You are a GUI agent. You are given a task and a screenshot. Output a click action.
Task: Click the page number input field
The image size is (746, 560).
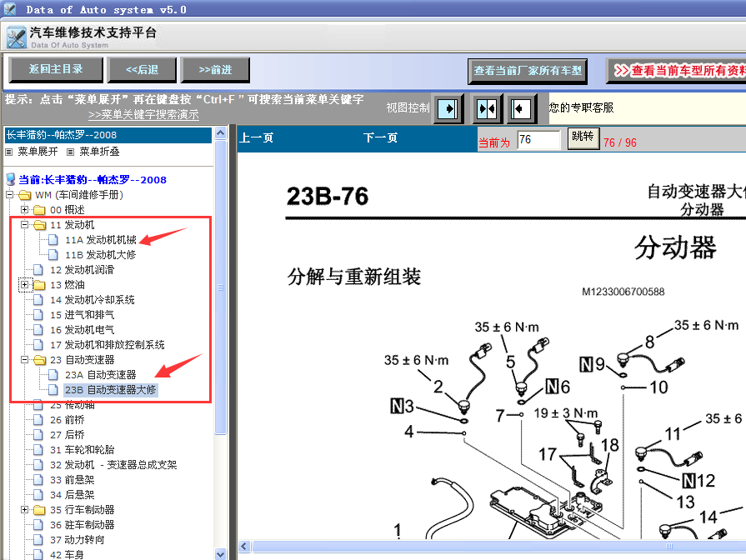(x=538, y=140)
